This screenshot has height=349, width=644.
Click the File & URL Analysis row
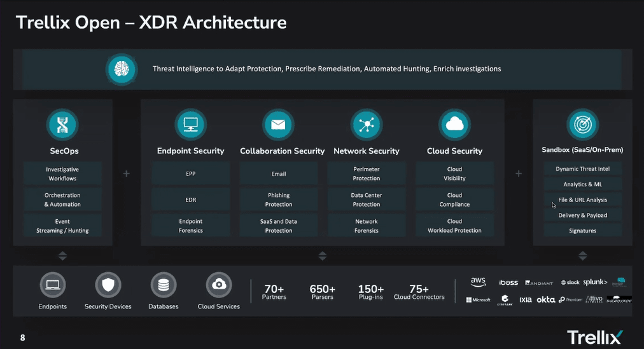coord(582,200)
